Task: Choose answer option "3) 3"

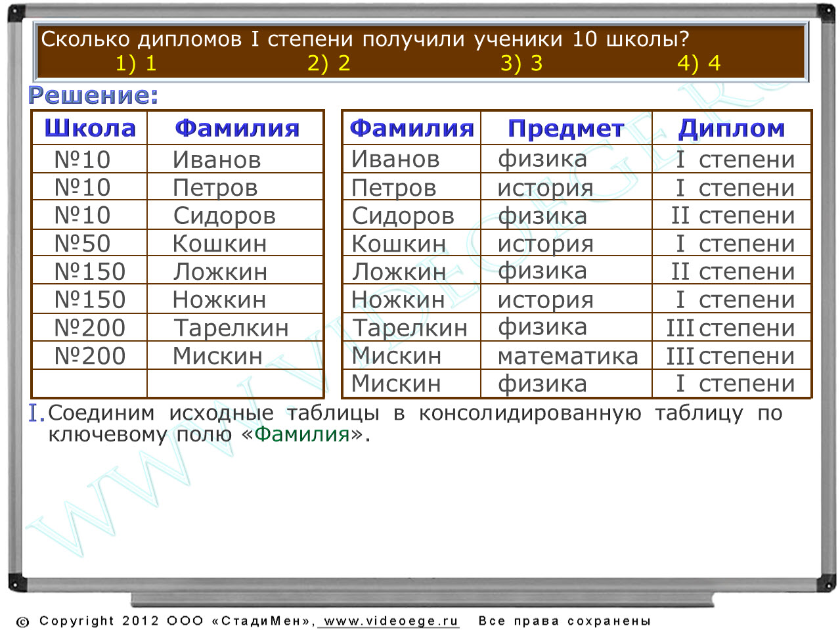Action: click(x=521, y=63)
